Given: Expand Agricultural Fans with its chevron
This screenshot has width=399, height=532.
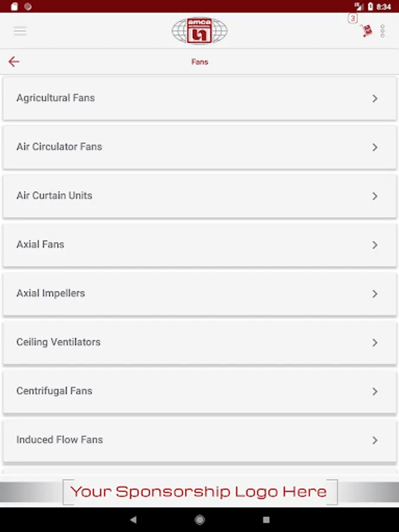Looking at the screenshot, I should tap(375, 99).
